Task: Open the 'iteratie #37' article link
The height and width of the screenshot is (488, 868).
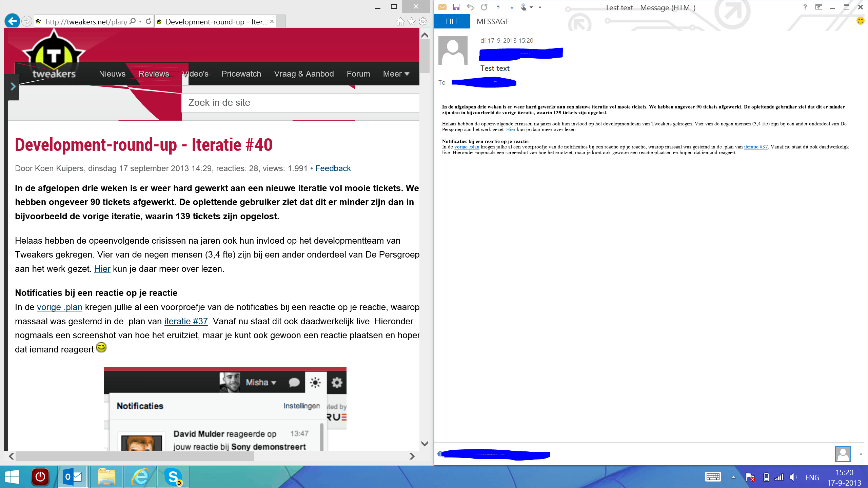Action: pos(186,321)
